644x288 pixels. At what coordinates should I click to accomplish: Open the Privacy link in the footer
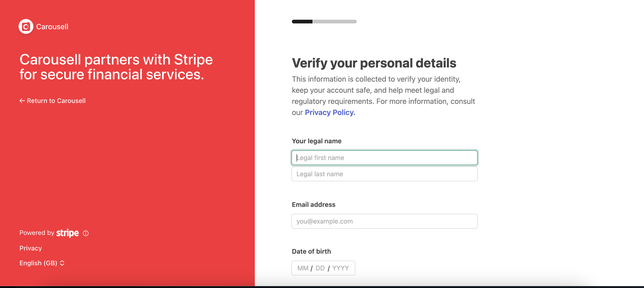(31, 248)
